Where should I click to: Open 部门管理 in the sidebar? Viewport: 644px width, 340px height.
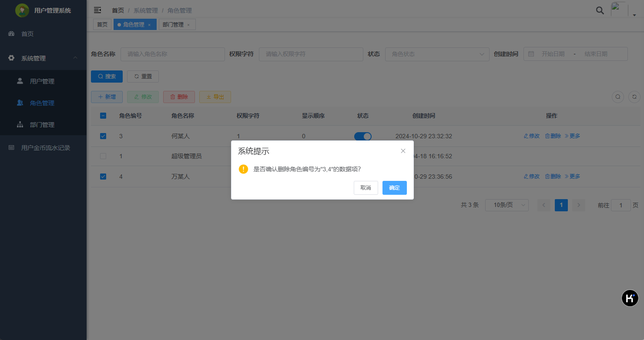point(44,125)
